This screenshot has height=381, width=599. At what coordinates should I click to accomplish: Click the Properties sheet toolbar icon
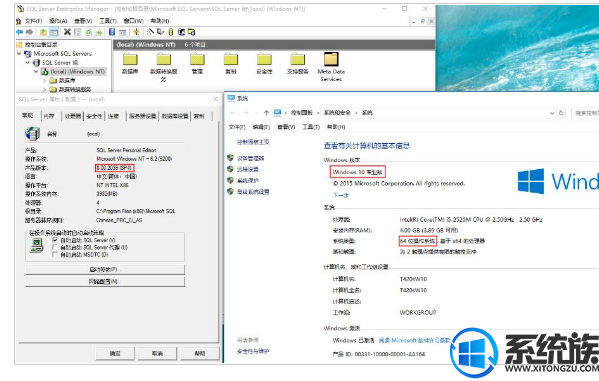coord(78,32)
